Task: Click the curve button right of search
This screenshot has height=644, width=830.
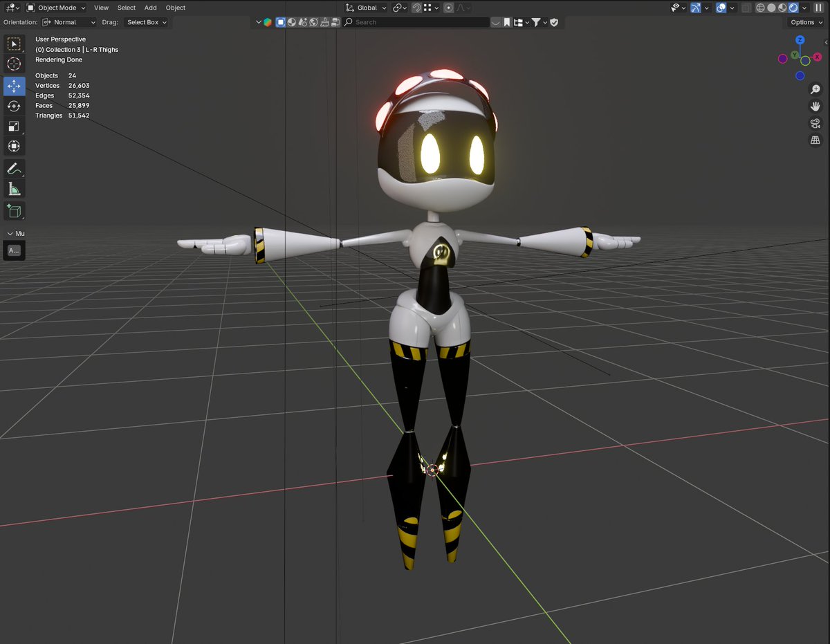Action: tap(496, 22)
